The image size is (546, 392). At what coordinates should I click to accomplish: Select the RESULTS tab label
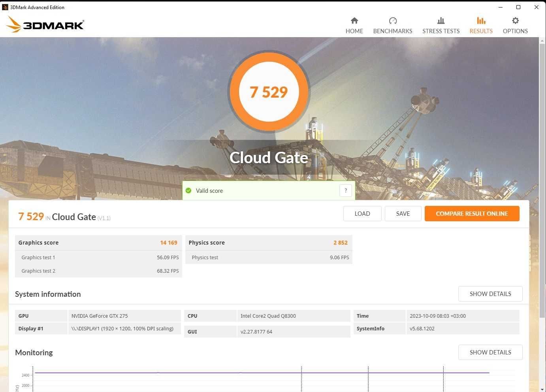[481, 31]
